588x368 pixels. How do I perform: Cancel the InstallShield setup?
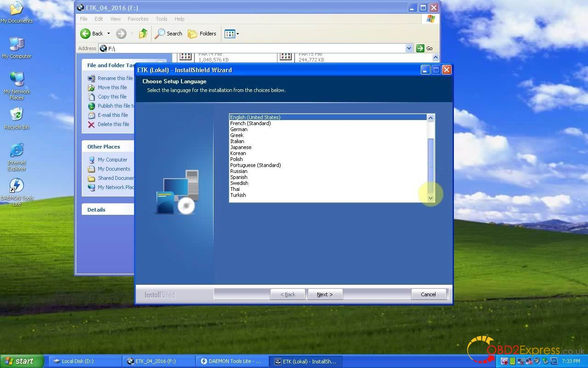click(x=428, y=294)
